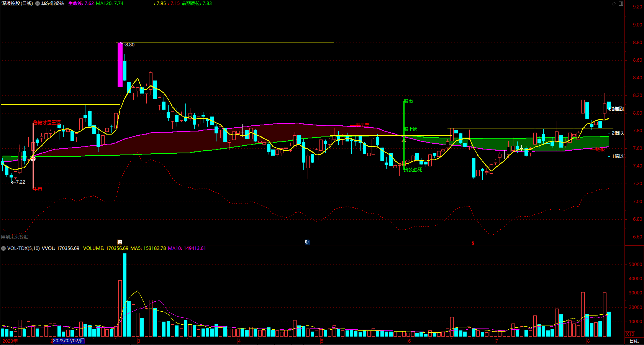Click the 2023/02/02/四 date cursor label
Screen dimensions: 644x345
[x=69, y=341]
